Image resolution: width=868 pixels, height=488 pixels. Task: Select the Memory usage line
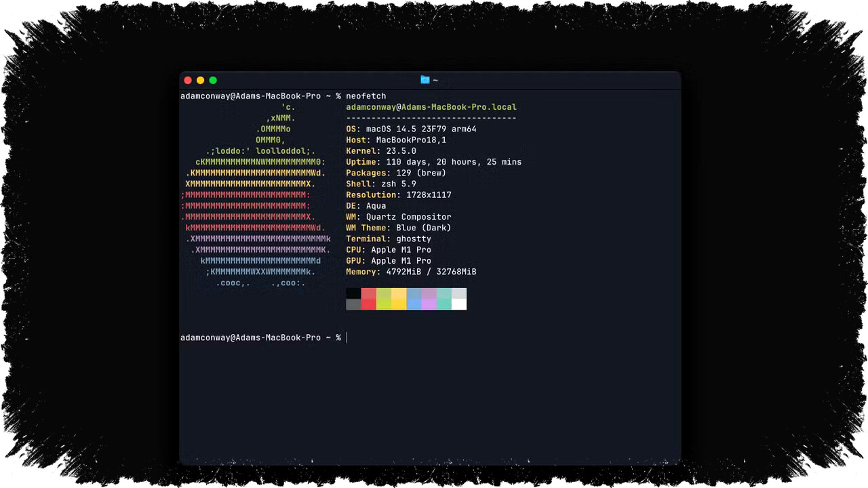point(411,271)
